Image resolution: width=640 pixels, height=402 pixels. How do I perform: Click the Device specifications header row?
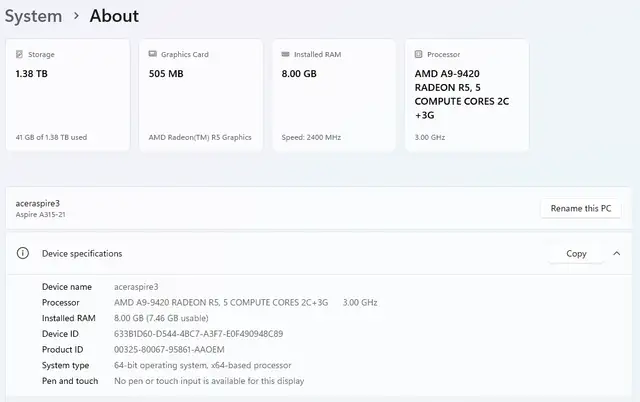[318, 253]
